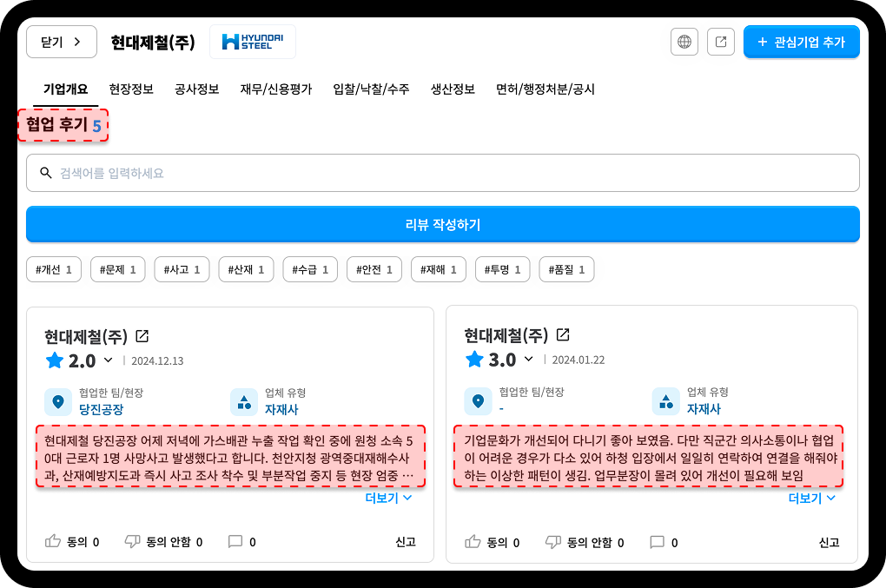Filter by #개선 tag

54,269
